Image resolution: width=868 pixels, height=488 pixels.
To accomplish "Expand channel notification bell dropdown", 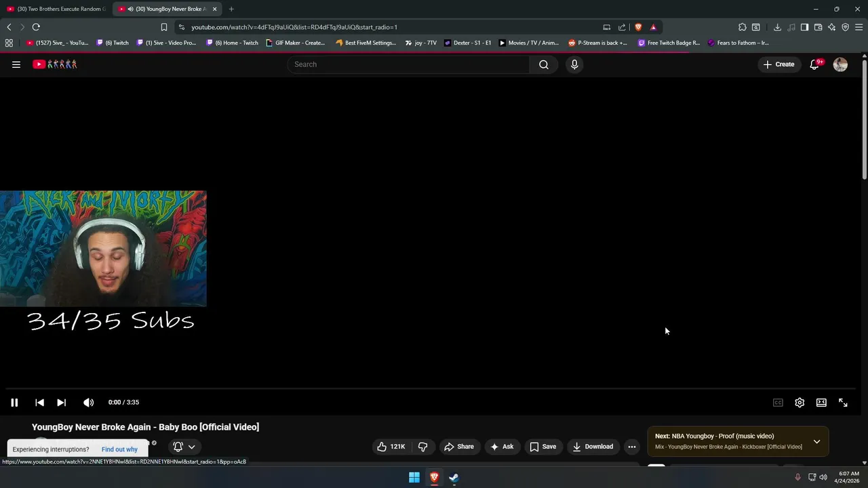I will pyautogui.click(x=184, y=447).
